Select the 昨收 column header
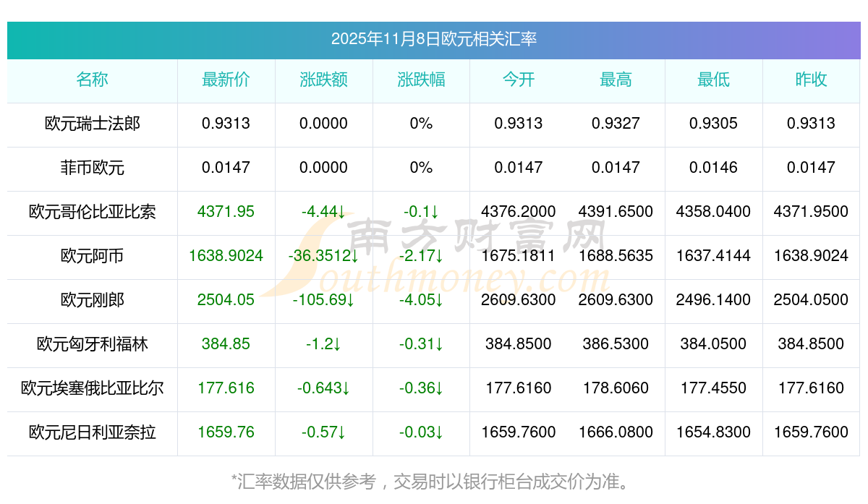 pyautogui.click(x=811, y=80)
